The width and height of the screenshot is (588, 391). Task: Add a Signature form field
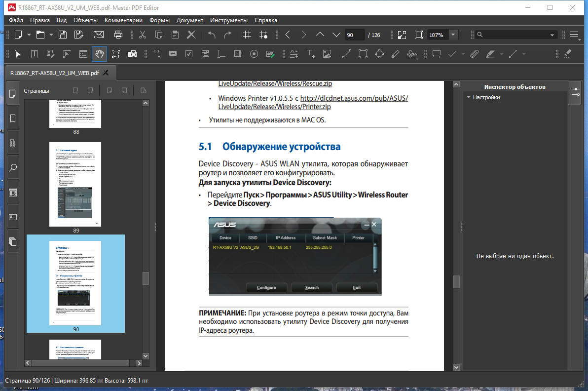270,54
